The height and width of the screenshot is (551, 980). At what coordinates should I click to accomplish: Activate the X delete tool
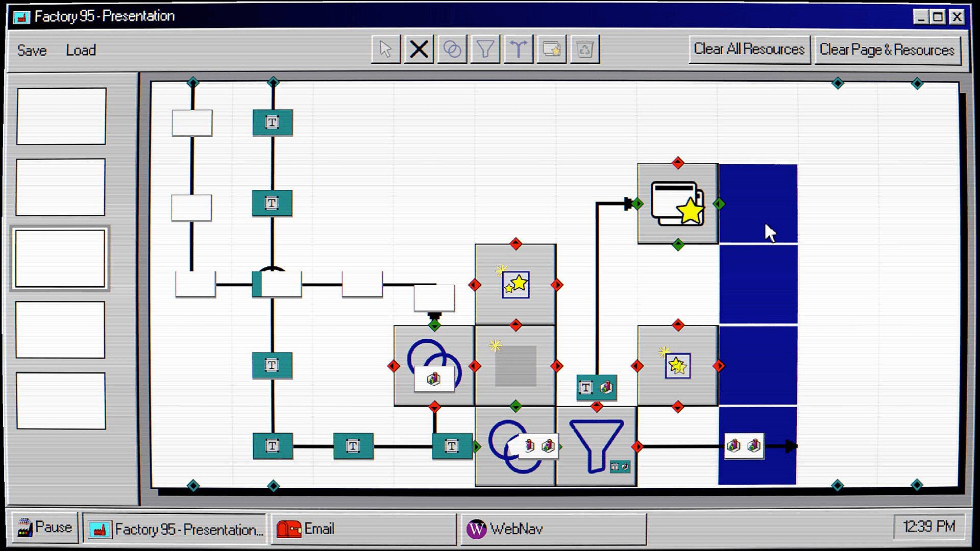(x=419, y=49)
